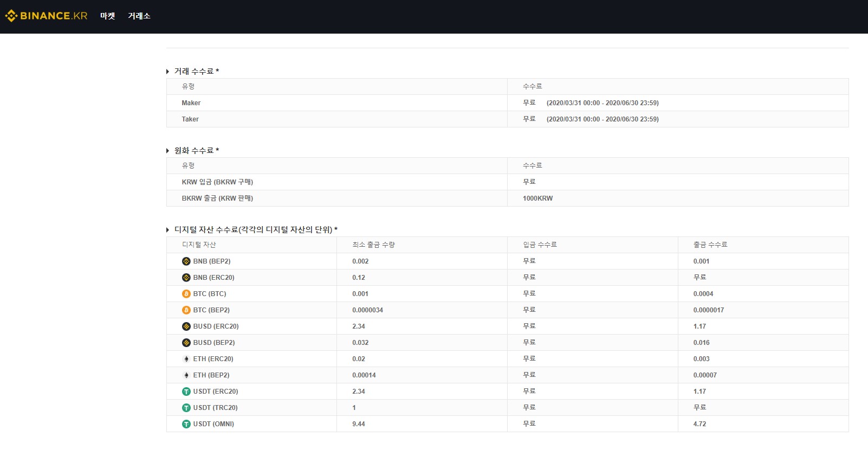Click BNB (BEP2) minimum withdrawal 0.002
Viewport: 868px width, 449px height.
tap(360, 261)
